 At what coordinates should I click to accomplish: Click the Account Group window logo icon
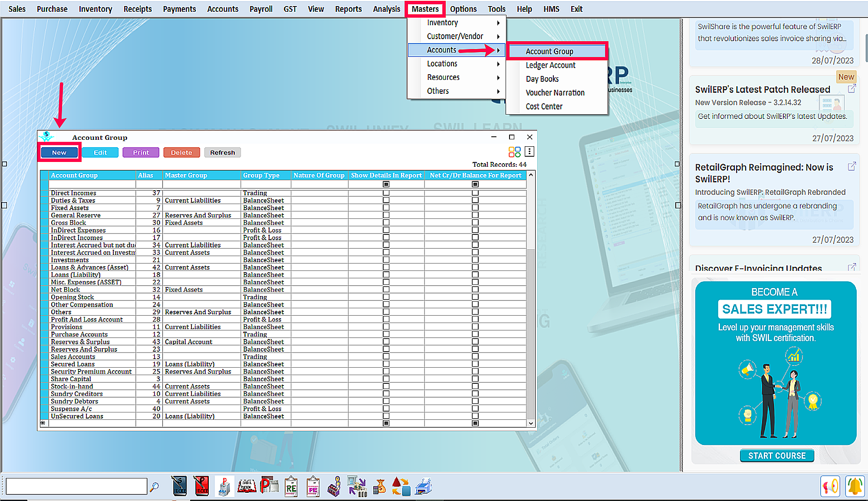[x=46, y=137]
